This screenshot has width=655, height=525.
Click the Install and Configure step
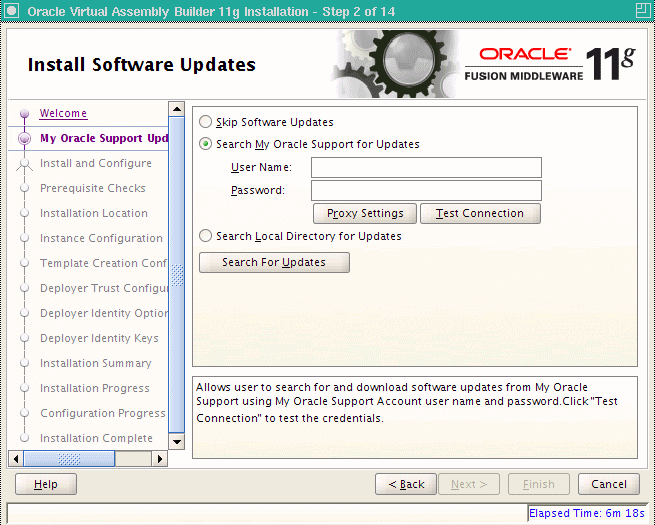click(96, 163)
